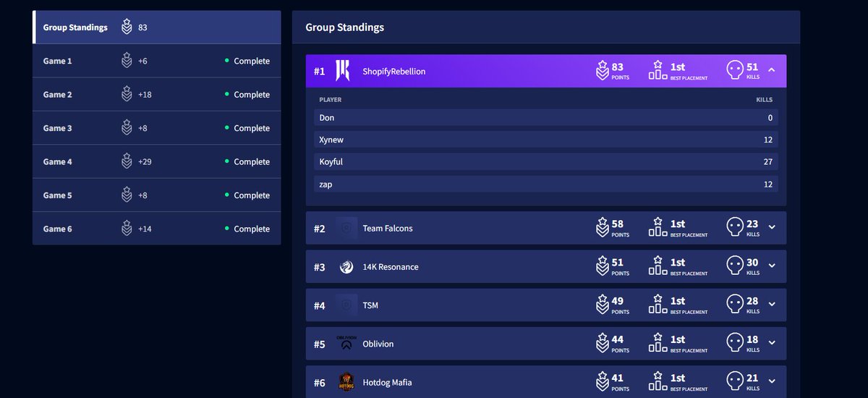Click the podium placement icon for Team Falcons
This screenshot has height=398, width=868.
[x=658, y=226]
